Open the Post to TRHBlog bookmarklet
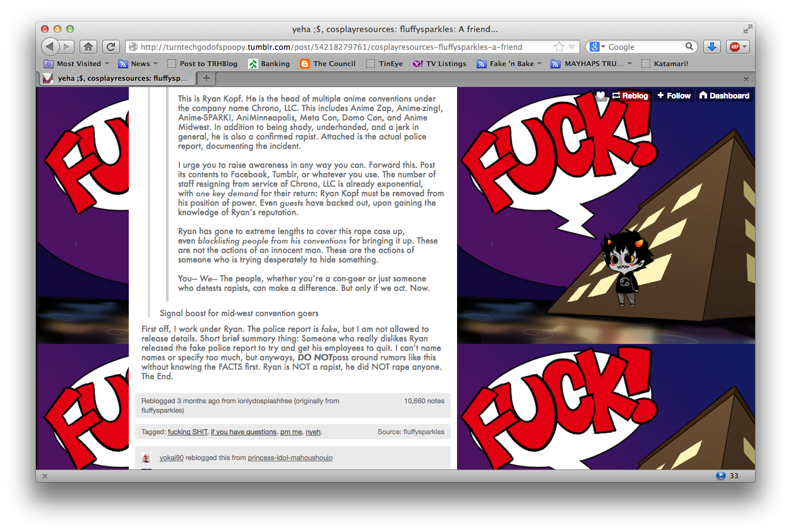791x532 pixels. pos(202,64)
